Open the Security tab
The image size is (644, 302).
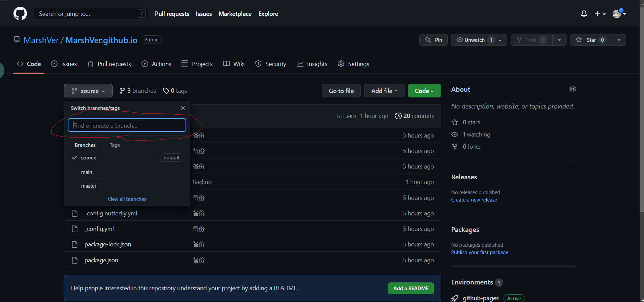tap(271, 64)
